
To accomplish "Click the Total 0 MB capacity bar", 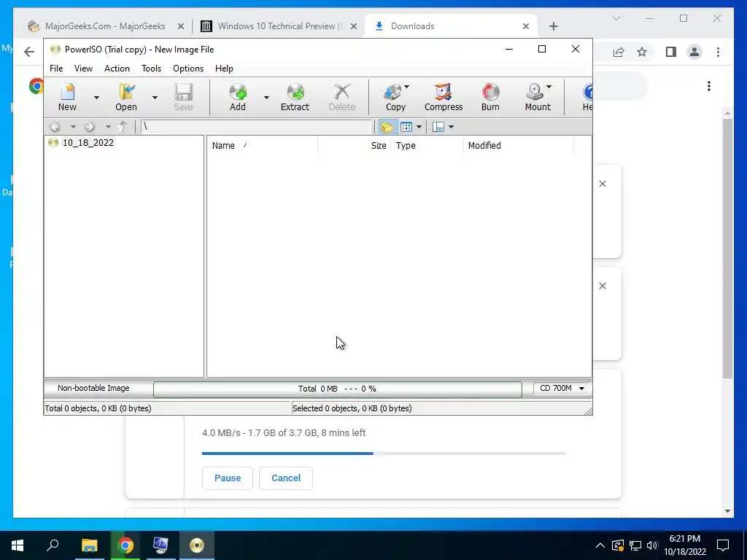I will pyautogui.click(x=337, y=389).
